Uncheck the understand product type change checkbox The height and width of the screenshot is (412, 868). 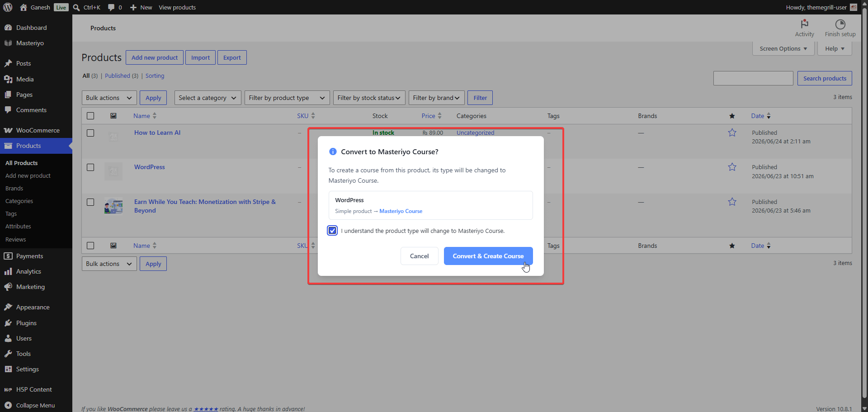coord(332,231)
